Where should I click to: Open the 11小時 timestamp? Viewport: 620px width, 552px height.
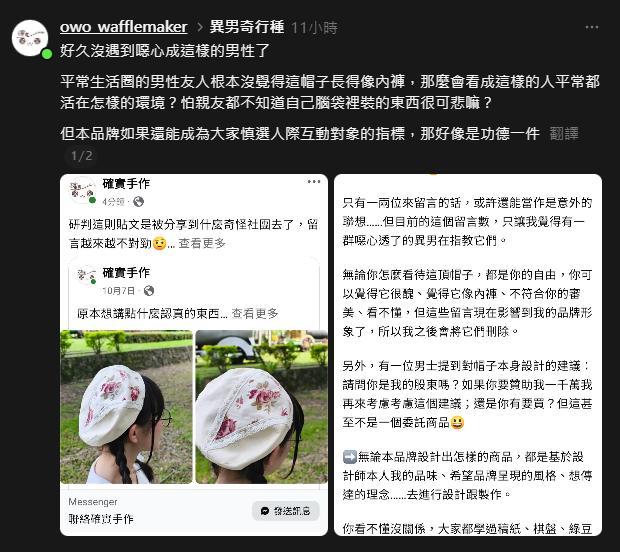pos(314,28)
